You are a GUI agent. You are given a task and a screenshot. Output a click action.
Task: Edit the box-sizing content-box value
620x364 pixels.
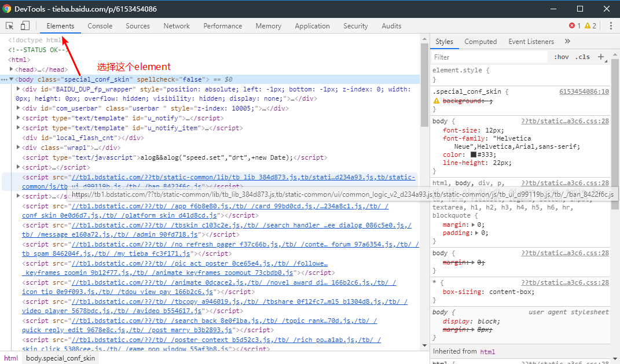(x=512, y=292)
